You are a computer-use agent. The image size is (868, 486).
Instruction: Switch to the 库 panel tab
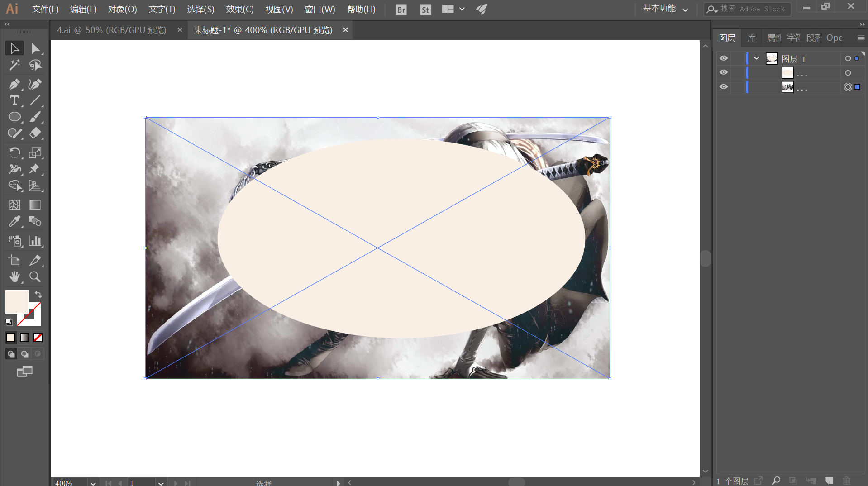752,38
